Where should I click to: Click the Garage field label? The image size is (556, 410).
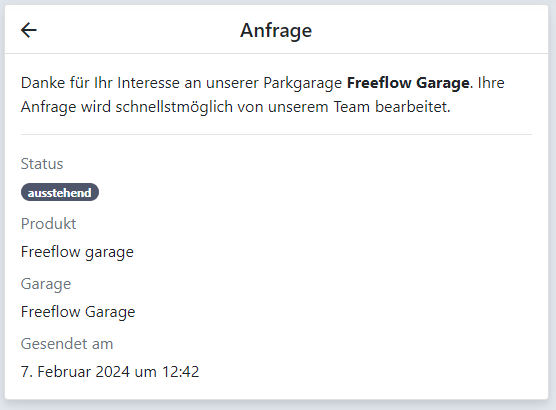(46, 284)
